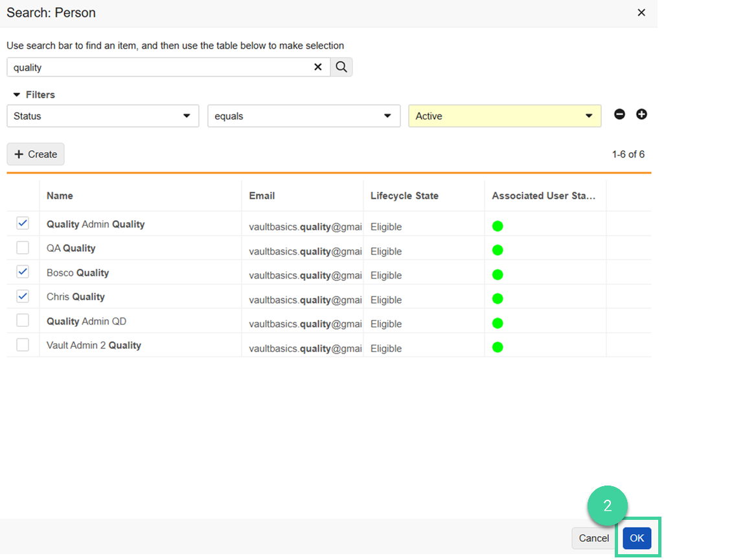Uncheck Quality Admin Quality row

tap(22, 223)
